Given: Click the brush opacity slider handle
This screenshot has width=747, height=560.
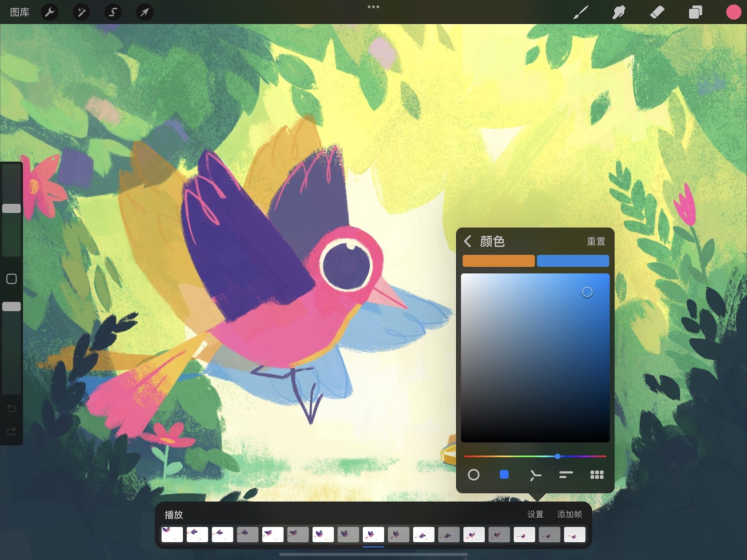Looking at the screenshot, I should point(12,307).
